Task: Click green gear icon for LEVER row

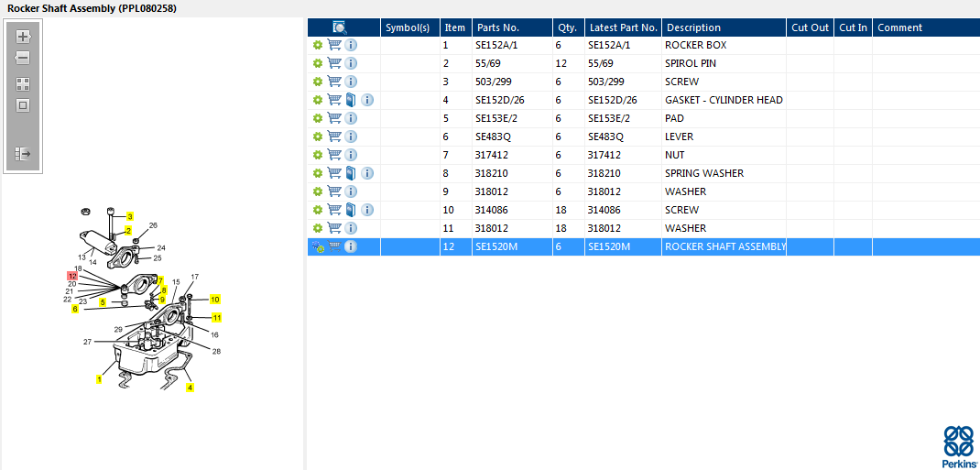Action: [x=318, y=137]
